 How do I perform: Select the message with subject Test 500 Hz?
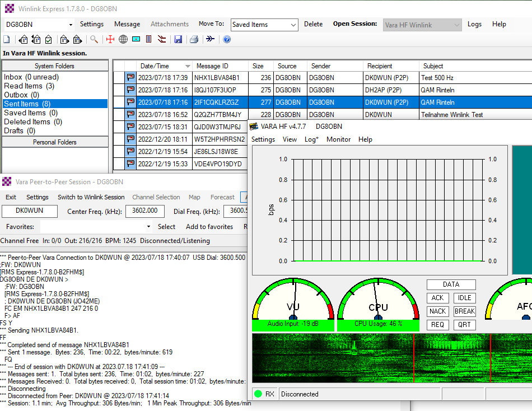(323, 78)
